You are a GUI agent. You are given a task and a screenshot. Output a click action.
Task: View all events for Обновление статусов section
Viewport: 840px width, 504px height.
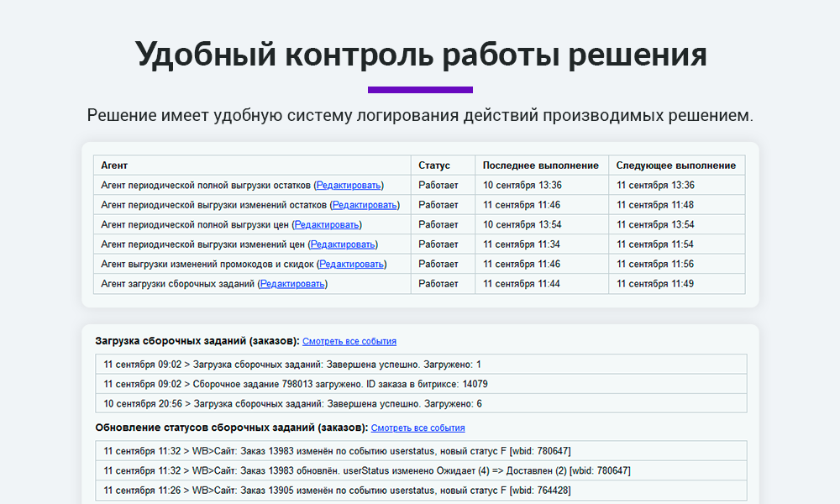point(417,428)
